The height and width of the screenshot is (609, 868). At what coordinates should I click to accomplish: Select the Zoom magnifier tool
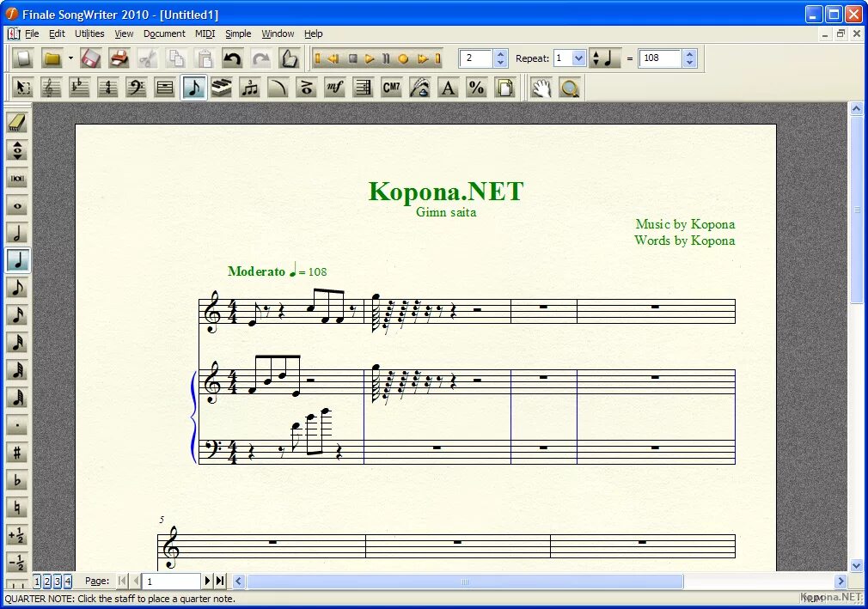pos(570,88)
